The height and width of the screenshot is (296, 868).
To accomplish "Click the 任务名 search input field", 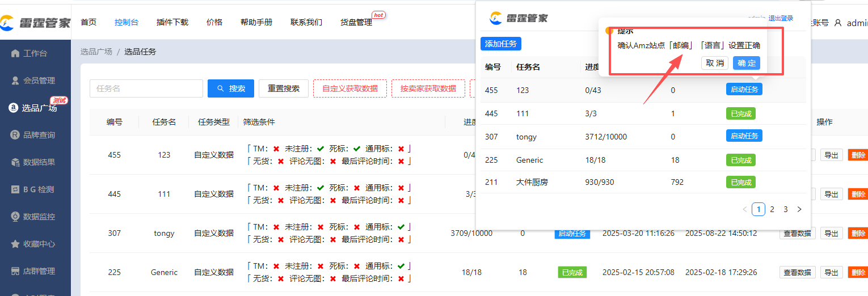I will [146, 88].
